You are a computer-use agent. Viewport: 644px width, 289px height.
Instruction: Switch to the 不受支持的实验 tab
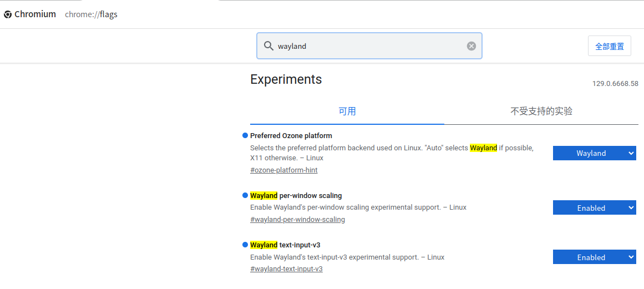[x=541, y=111]
